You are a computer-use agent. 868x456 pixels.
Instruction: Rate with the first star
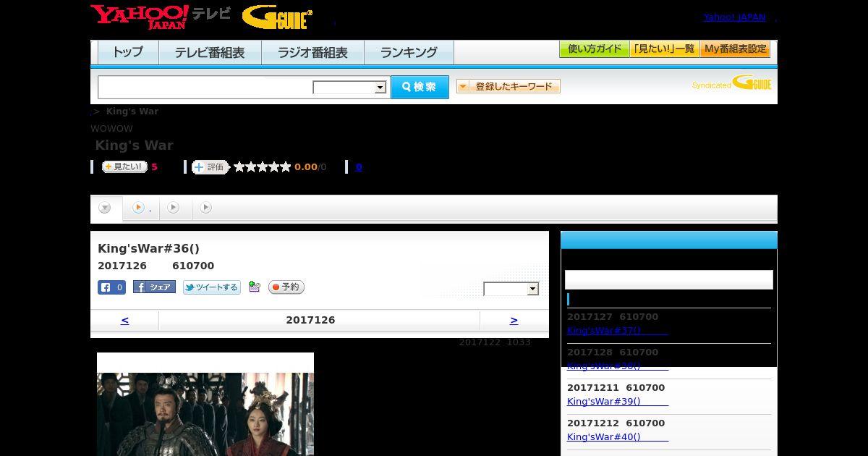(x=239, y=167)
